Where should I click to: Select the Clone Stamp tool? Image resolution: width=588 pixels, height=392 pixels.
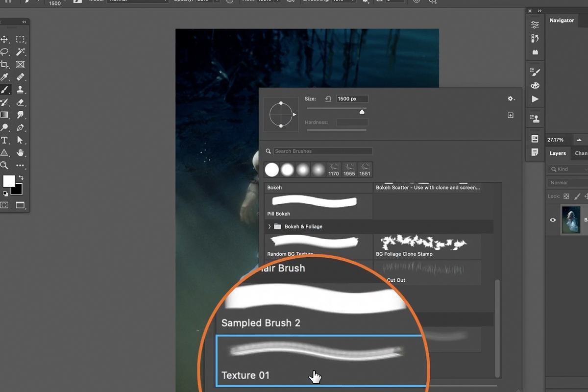(20, 90)
